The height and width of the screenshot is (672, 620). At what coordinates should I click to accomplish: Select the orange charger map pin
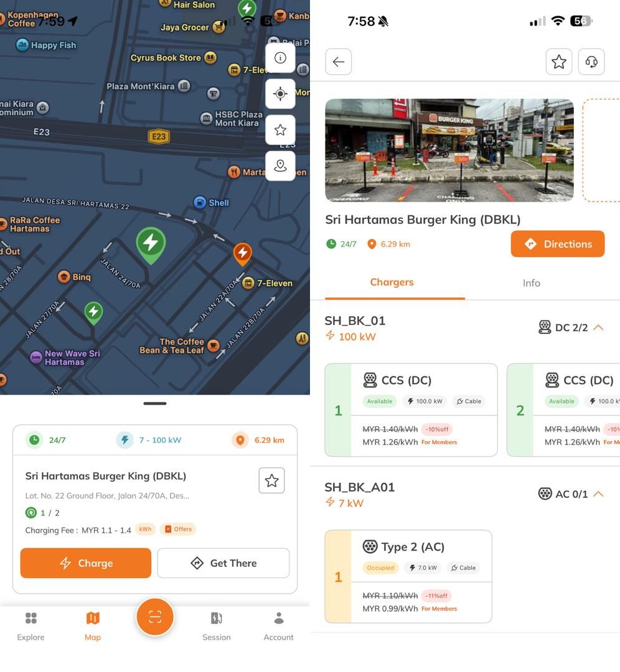[x=242, y=253]
